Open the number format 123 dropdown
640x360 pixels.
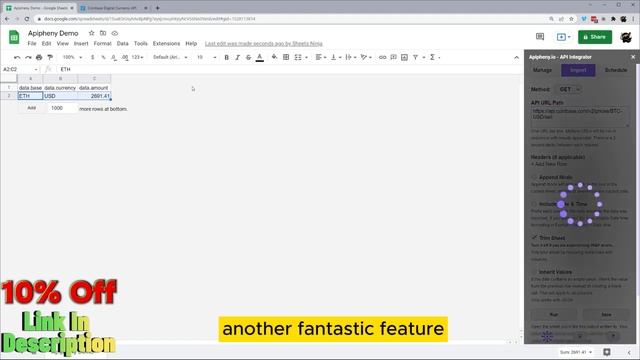pyautogui.click(x=138, y=58)
